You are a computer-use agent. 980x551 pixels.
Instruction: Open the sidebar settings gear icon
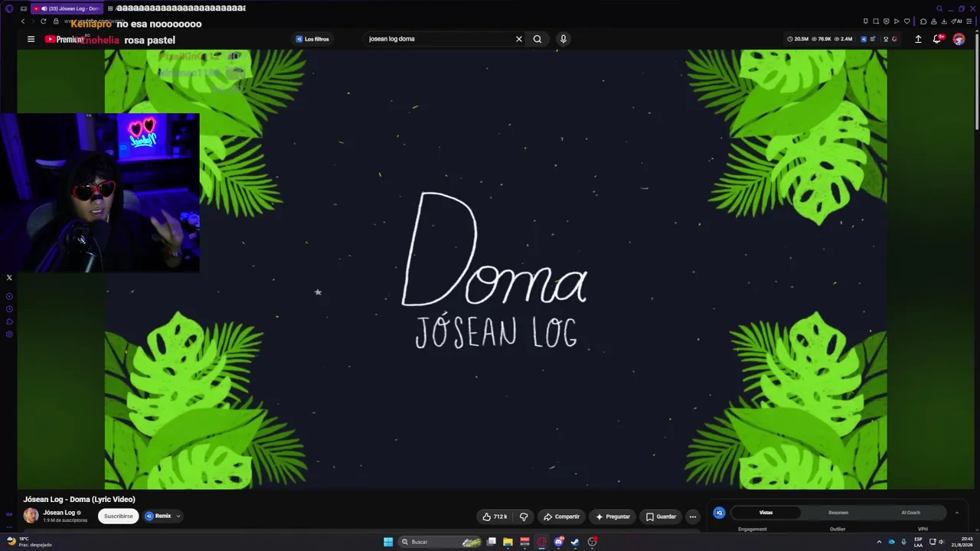pos(9,334)
